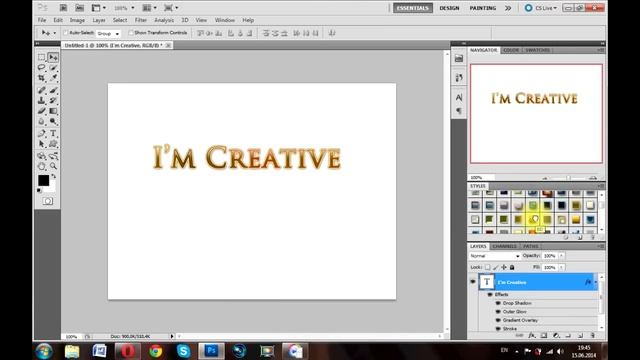Select the Brush tool

[x=53, y=90]
